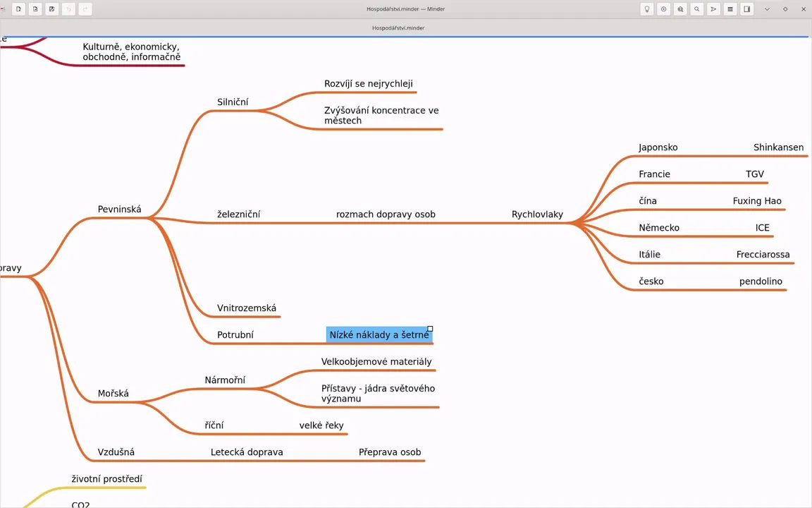Select the 'železniční' node

(x=239, y=214)
